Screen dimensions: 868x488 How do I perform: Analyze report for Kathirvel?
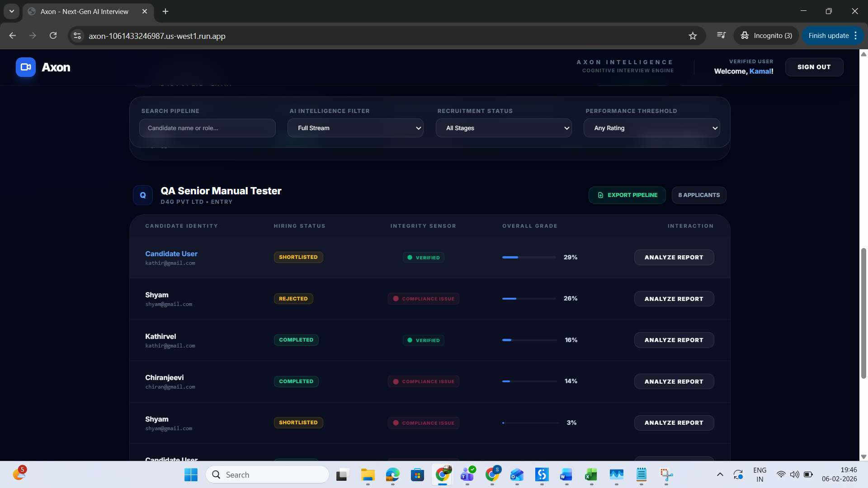pyautogui.click(x=674, y=340)
